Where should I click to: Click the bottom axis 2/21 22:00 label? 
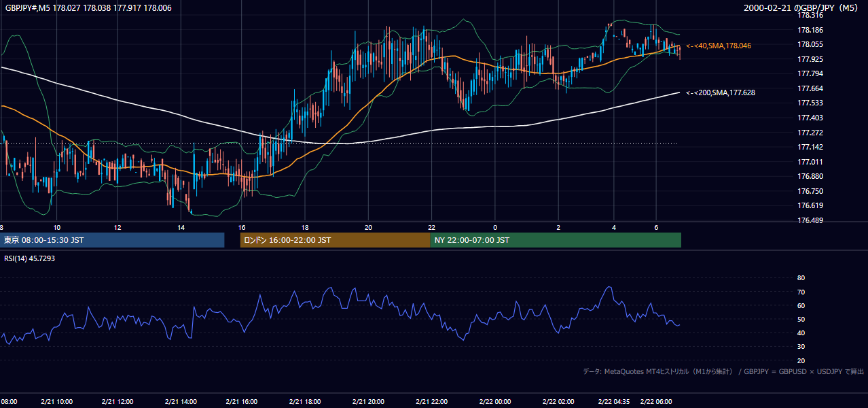click(x=431, y=401)
